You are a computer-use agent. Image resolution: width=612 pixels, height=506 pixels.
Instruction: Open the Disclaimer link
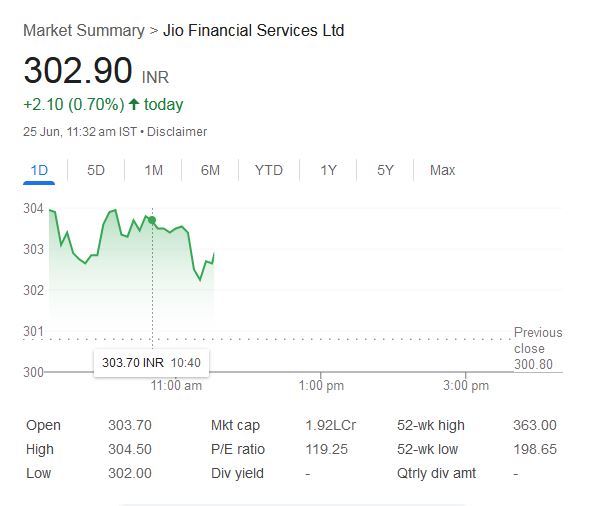tap(179, 131)
